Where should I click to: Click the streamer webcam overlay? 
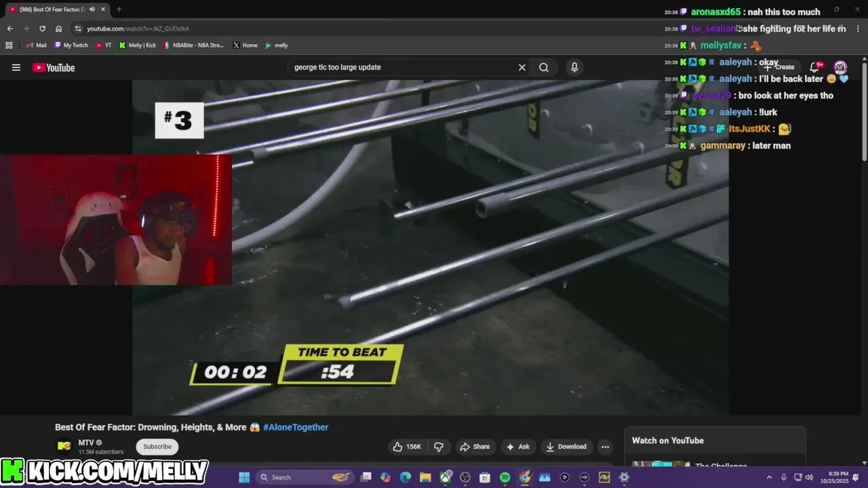pyautogui.click(x=116, y=220)
